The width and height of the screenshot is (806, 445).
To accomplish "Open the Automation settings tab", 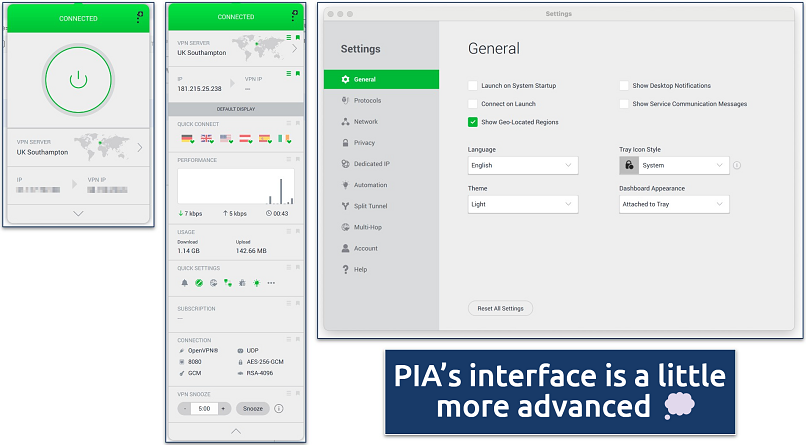I will coord(381,184).
